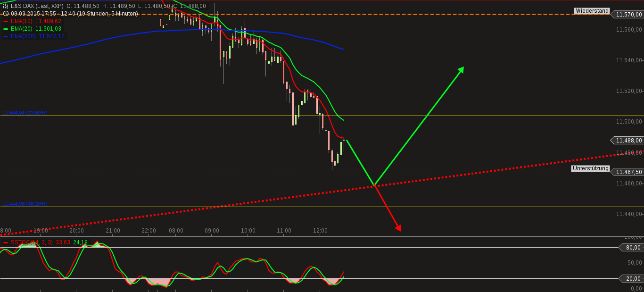Click the red EMA(10) color line sample
644x292 pixels.
(5, 21)
